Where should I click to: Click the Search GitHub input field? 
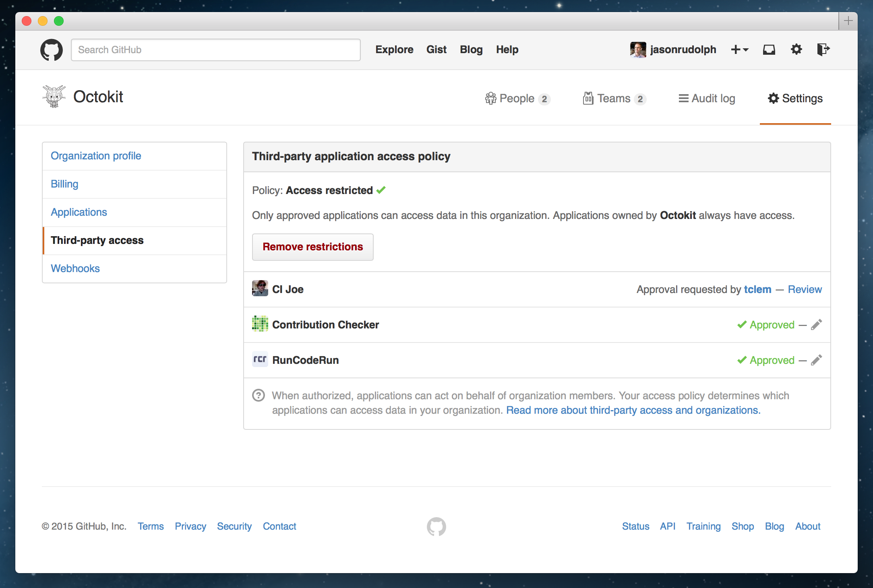pyautogui.click(x=216, y=50)
